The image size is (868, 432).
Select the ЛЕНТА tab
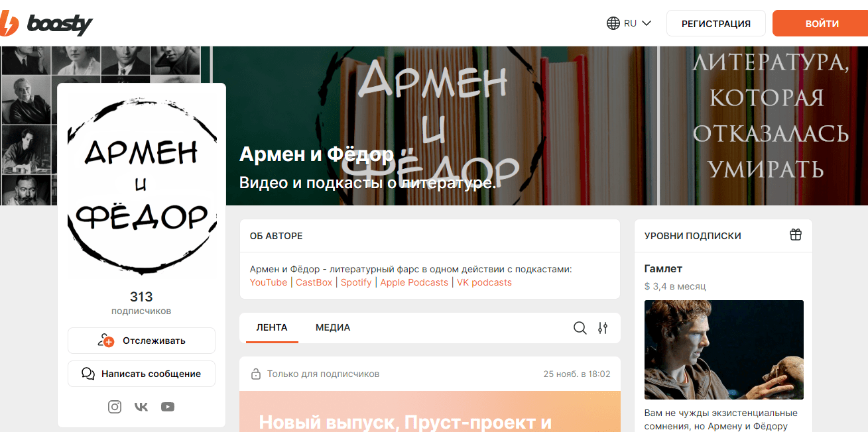click(x=271, y=327)
